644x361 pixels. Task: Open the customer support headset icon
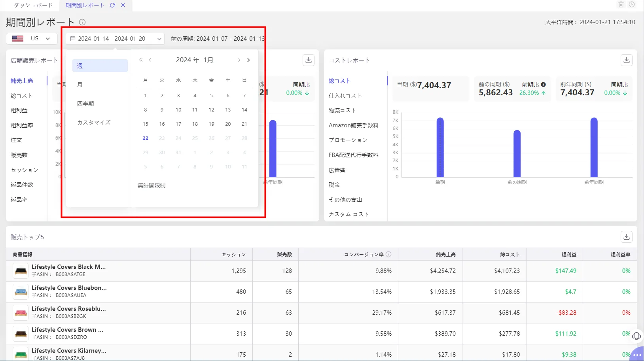click(636, 336)
